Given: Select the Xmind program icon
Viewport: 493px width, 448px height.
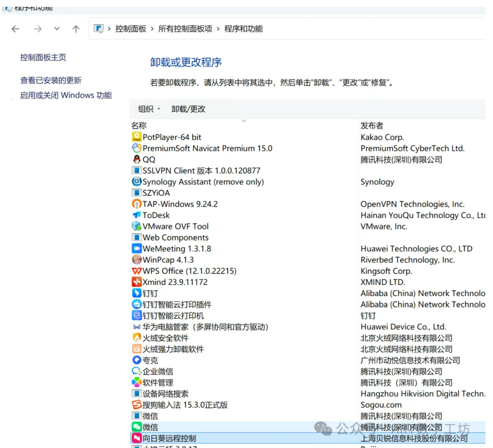Looking at the screenshot, I should pyautogui.click(x=136, y=282).
